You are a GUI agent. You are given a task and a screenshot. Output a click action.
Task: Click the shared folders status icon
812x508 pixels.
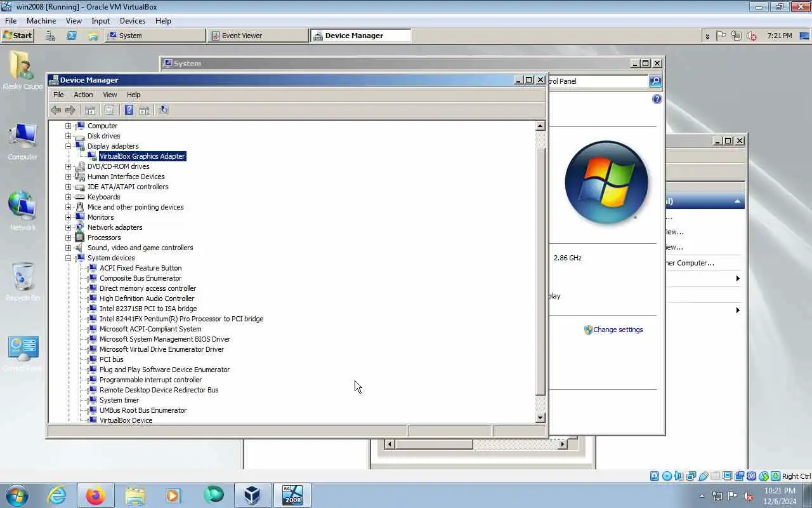pos(715,476)
